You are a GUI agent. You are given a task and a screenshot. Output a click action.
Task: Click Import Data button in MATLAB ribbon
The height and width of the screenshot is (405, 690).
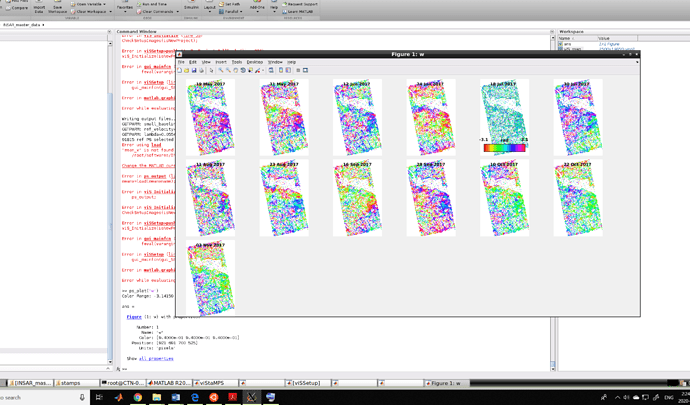(39, 7)
